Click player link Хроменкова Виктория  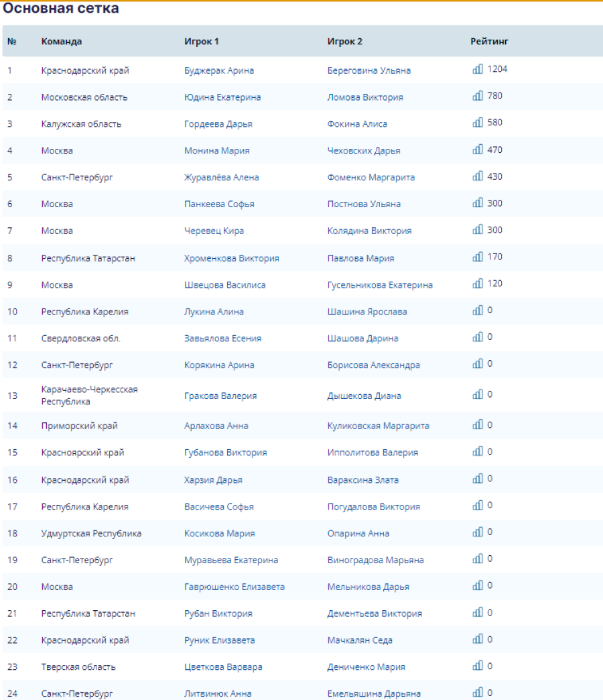[231, 258]
